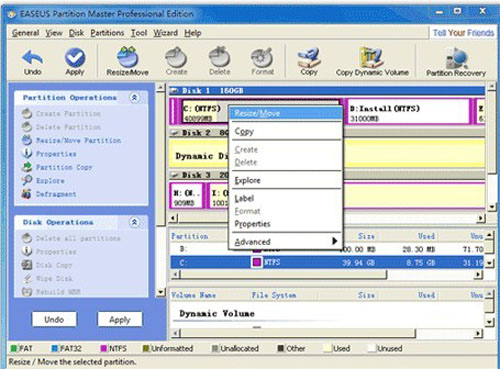
Task: Open the Wizard menu
Action: pos(165,33)
